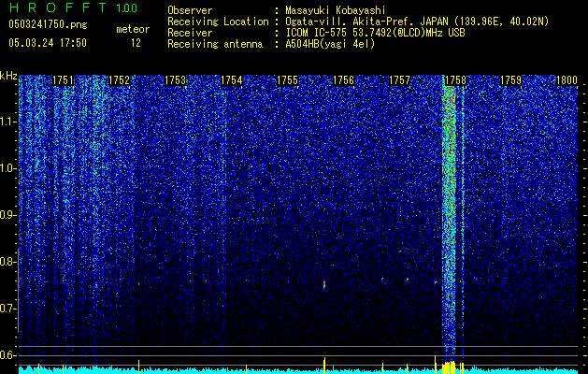Image resolution: width=588 pixels, height=374 pixels.
Task: Click the date stamp 05.03.24 17:50
Action: coord(48,43)
